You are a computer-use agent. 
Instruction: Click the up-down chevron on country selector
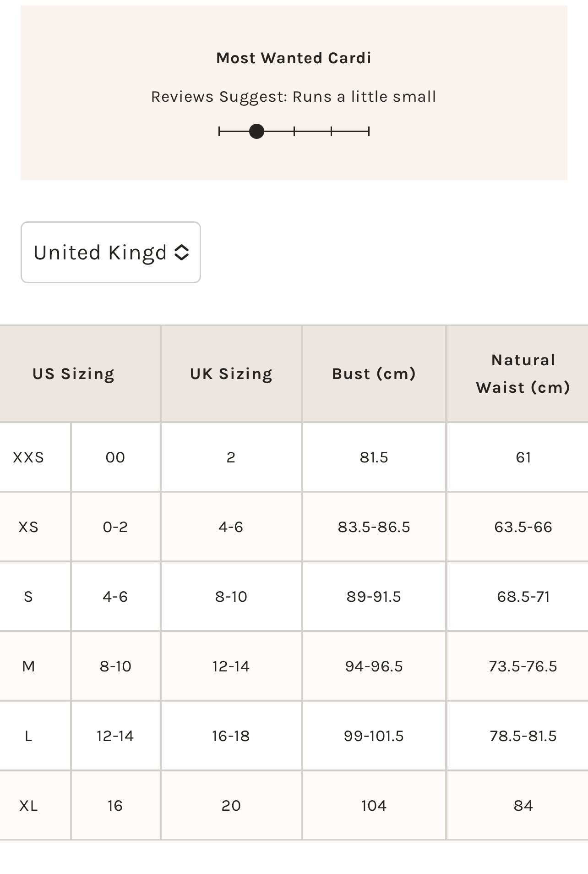(x=182, y=253)
